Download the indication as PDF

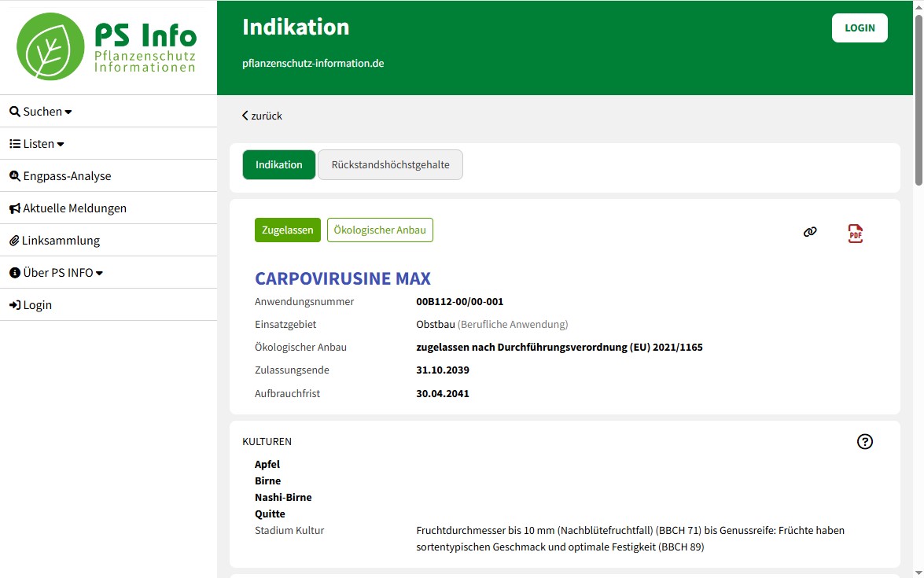pyautogui.click(x=856, y=234)
